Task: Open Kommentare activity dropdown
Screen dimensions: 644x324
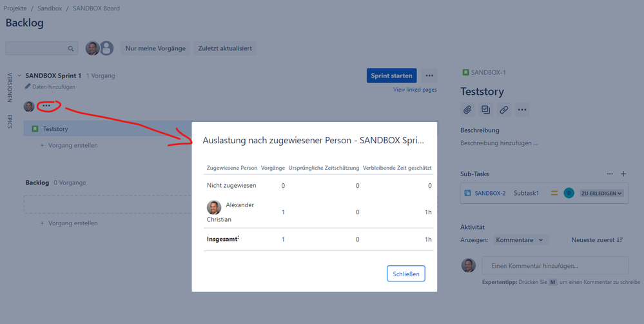Action: [x=520, y=239]
